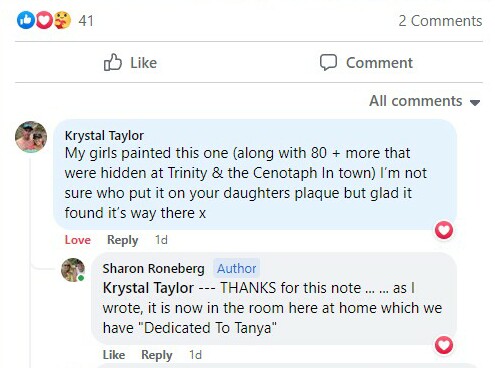Click the mentioned Krystal Taylor tag in reply
The height and width of the screenshot is (368, 495).
point(148,288)
